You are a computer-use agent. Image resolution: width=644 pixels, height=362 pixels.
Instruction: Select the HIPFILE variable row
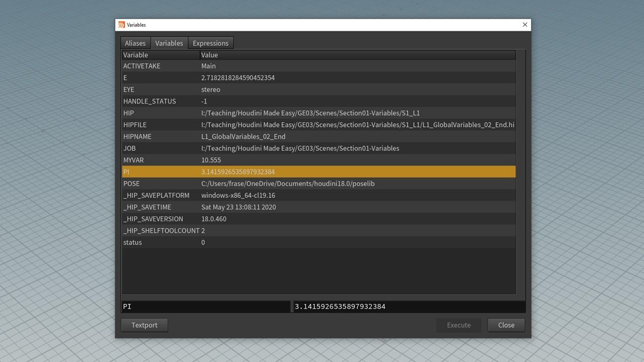319,125
